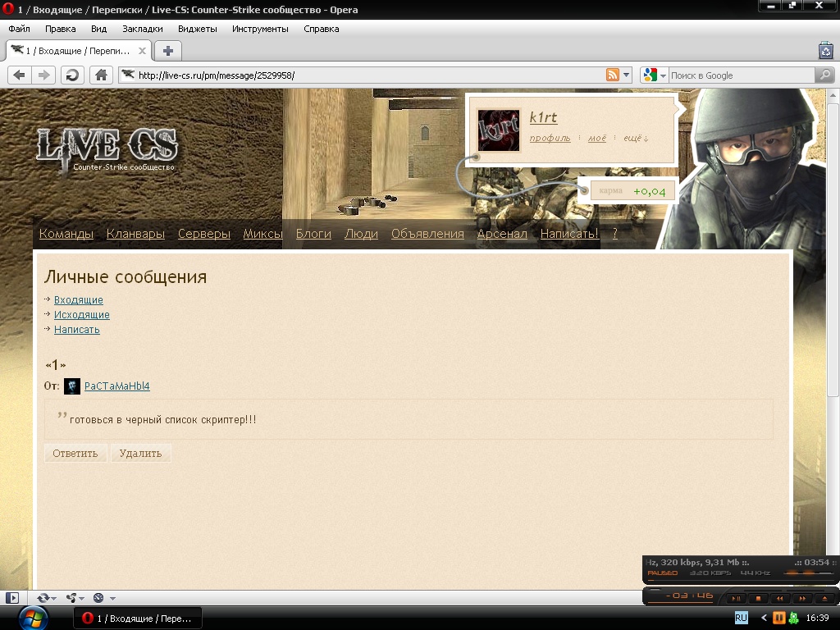
Task: Click the 'Ответить' reply button
Action: (x=75, y=453)
